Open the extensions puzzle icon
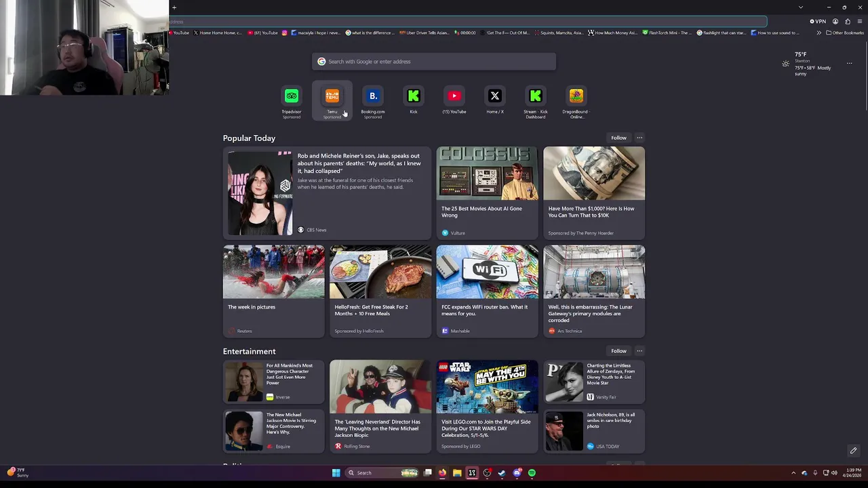The height and width of the screenshot is (488, 868). point(848,22)
